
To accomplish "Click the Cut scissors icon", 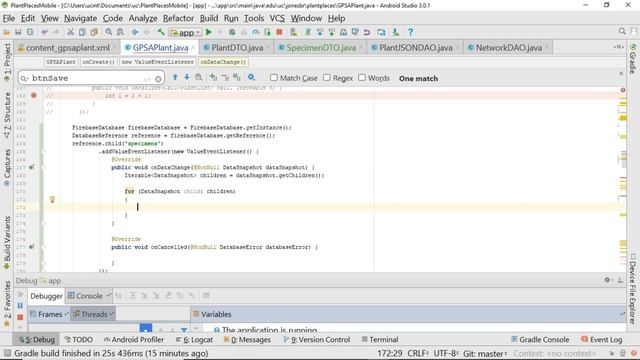I will pos(71,32).
